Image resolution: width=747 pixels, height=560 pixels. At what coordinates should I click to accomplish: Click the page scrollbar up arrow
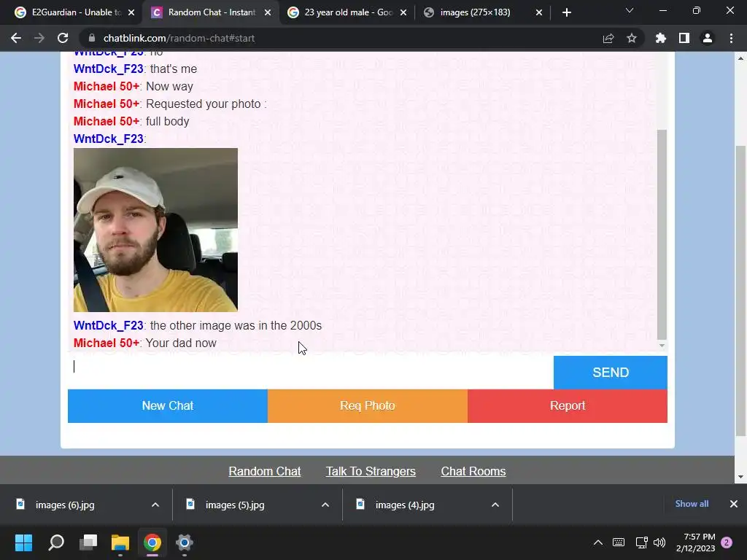[x=740, y=58]
